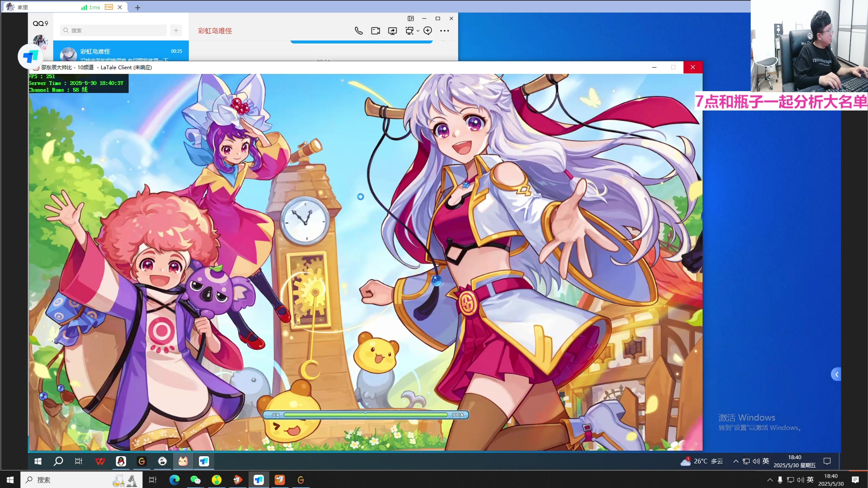Click the QQ profile avatar in sidebar
Viewport: 868px width, 488px height.
click(x=40, y=41)
